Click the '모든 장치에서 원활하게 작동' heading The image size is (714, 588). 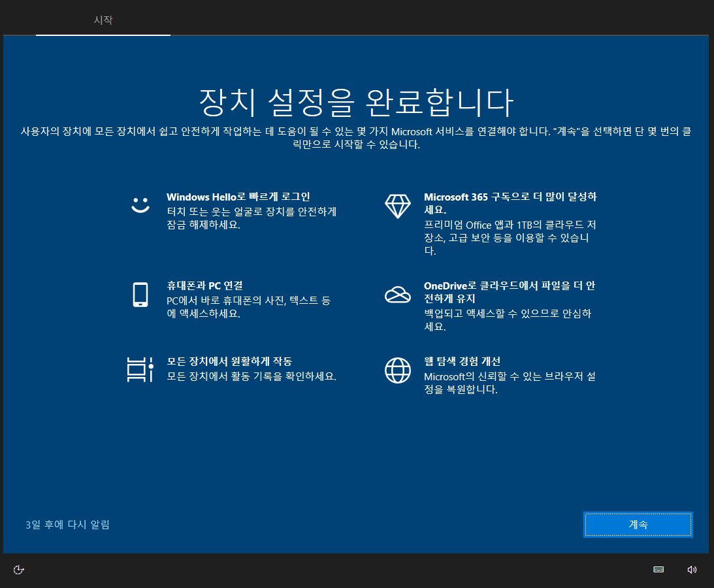(229, 361)
